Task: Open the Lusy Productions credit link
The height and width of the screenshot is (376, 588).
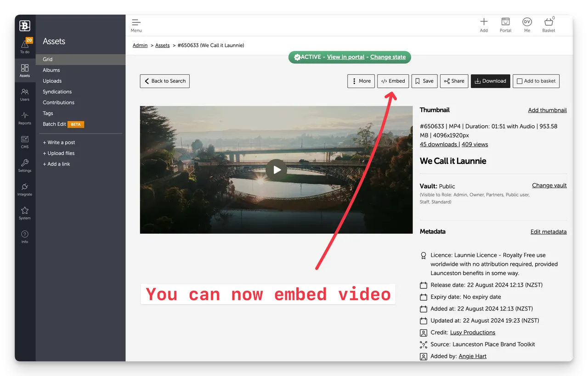Action: click(x=473, y=332)
